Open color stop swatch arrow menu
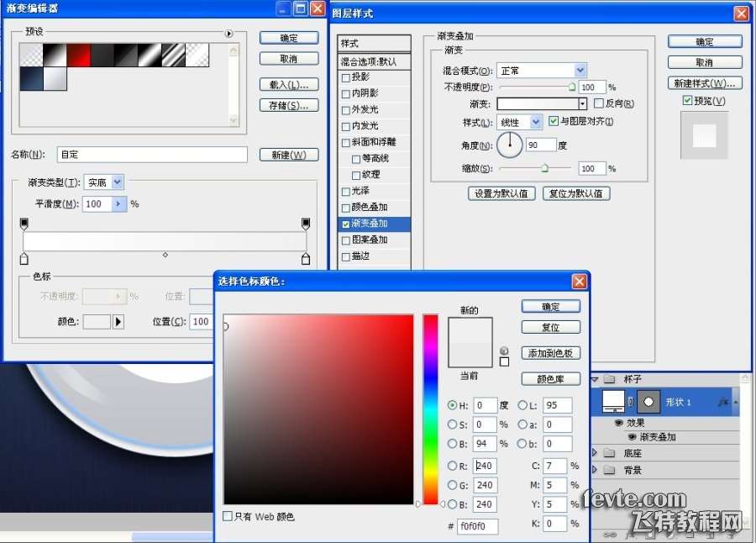756x543 pixels. (x=118, y=321)
